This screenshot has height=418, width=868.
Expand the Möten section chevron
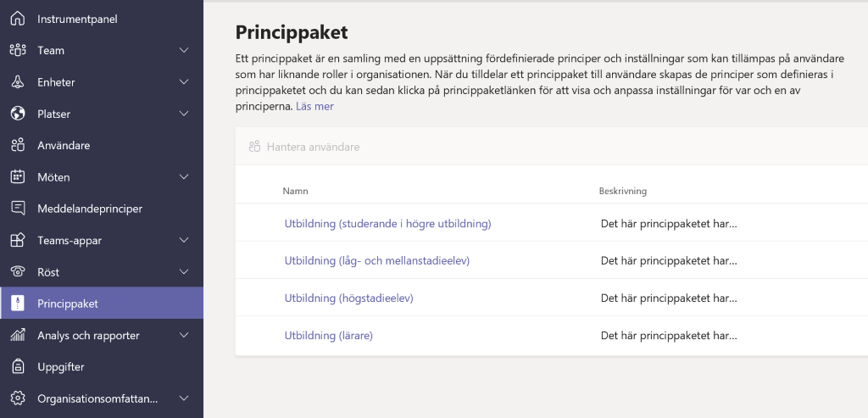click(184, 177)
